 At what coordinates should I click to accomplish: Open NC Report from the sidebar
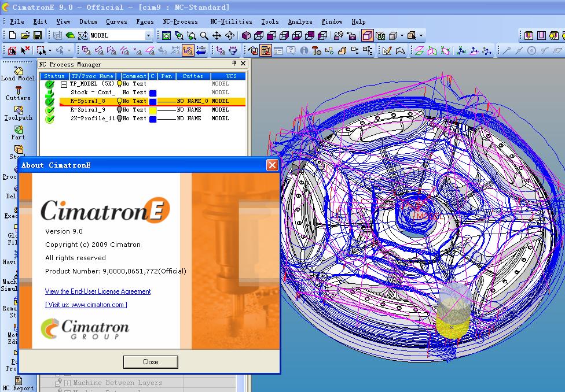pos(18,384)
